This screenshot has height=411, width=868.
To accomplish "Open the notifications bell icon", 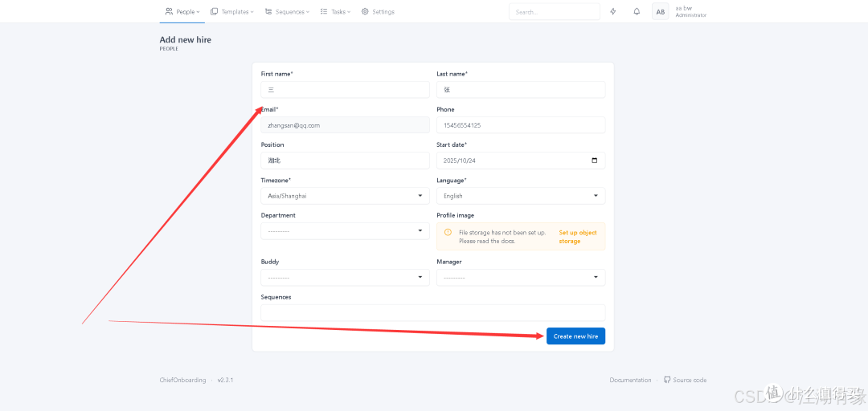I will pos(637,11).
